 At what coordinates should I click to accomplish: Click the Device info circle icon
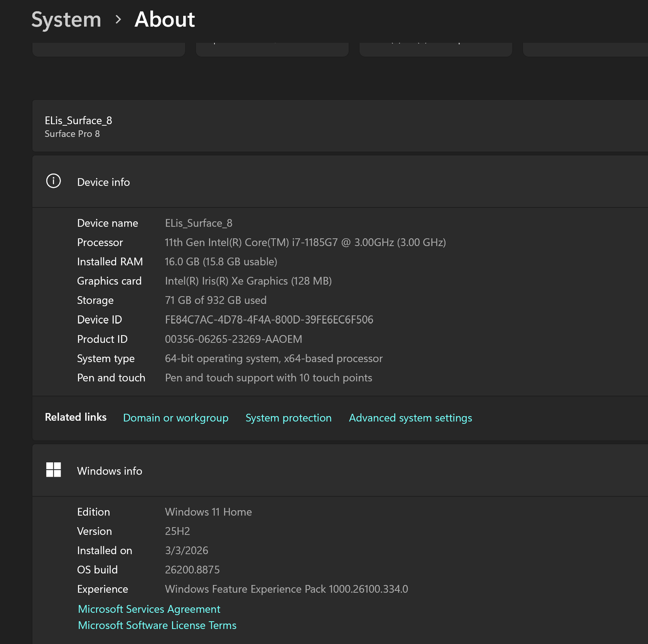coord(54,181)
